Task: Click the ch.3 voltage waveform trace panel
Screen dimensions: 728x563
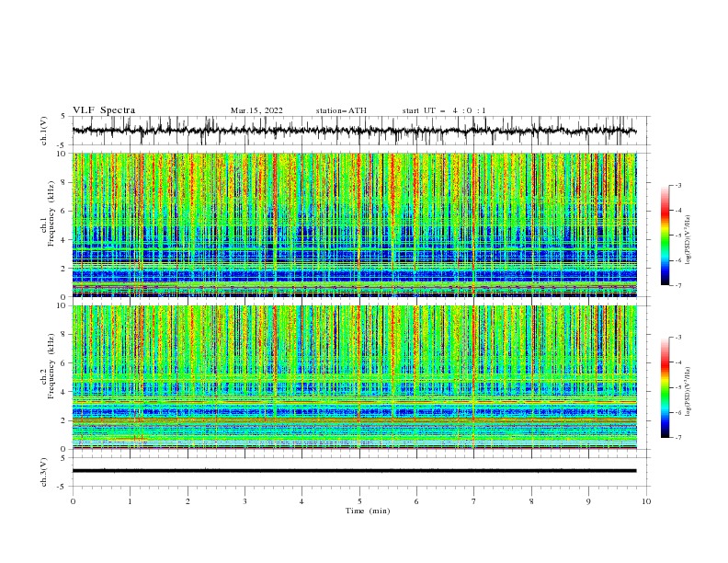Action: (x=361, y=472)
